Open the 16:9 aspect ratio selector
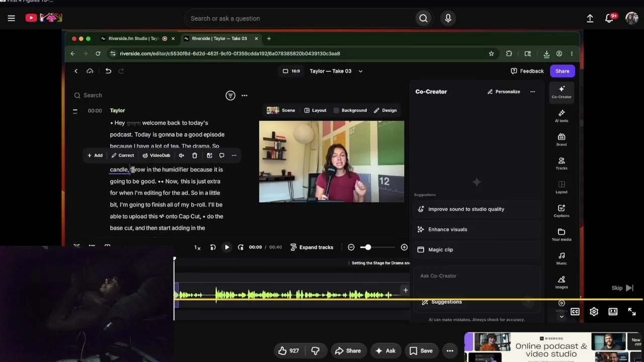 [x=291, y=71]
